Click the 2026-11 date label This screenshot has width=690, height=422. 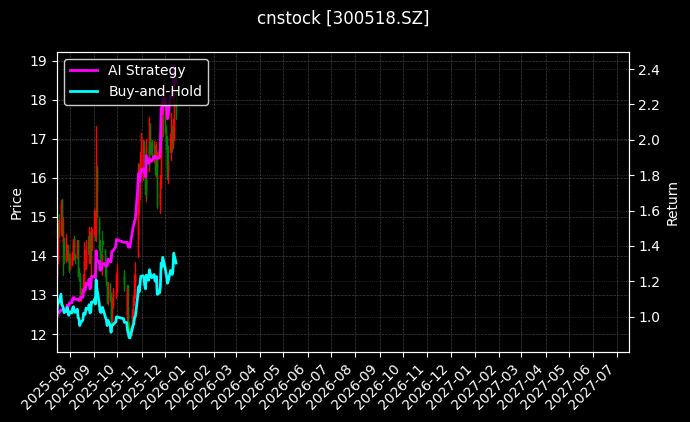coord(402,387)
